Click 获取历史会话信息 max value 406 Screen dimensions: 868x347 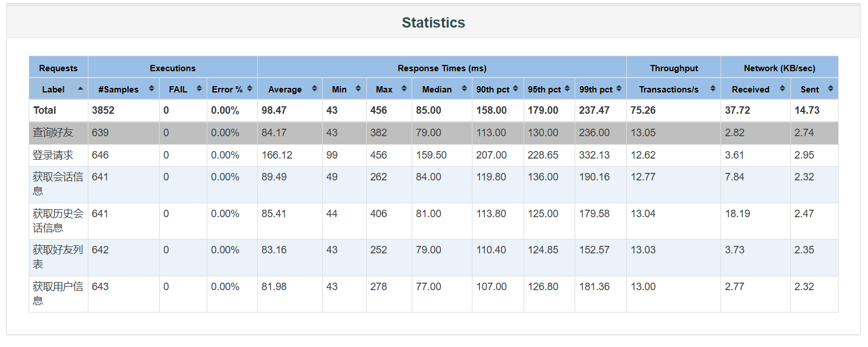pyautogui.click(x=379, y=214)
